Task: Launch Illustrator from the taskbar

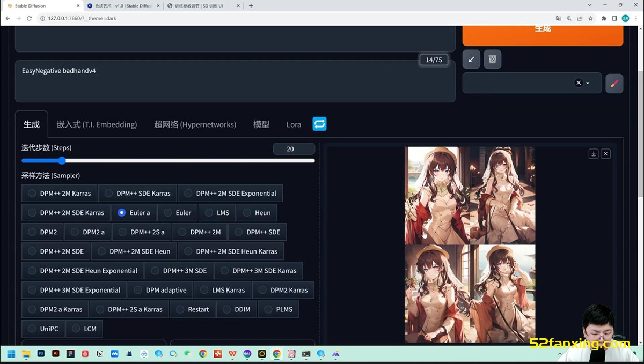Action: point(55,354)
